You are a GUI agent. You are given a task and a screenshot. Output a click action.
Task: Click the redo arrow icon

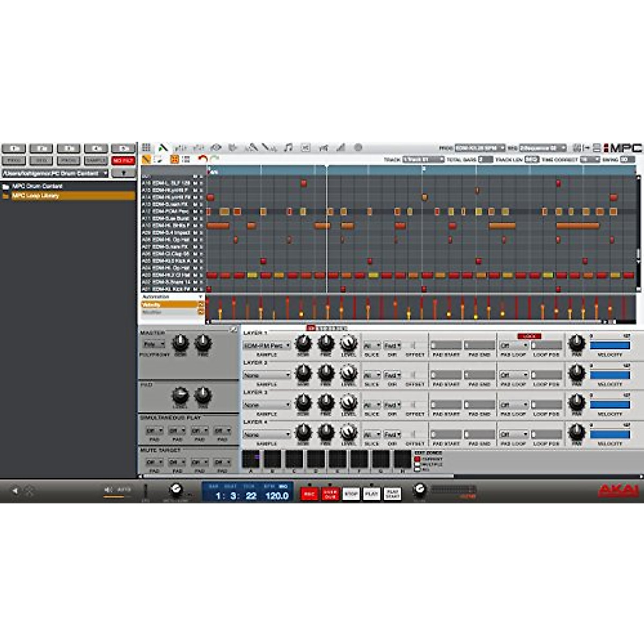pos(215,159)
